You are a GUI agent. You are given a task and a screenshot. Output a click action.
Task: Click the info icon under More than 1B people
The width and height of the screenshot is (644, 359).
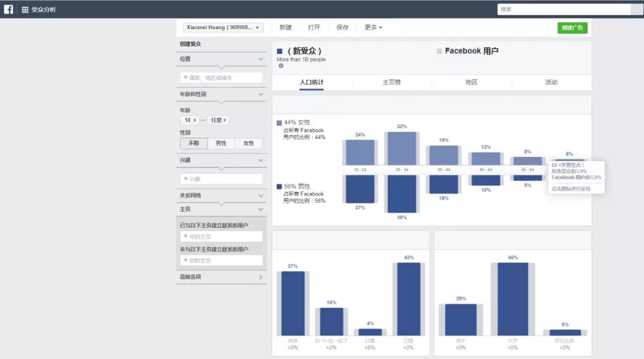281,66
